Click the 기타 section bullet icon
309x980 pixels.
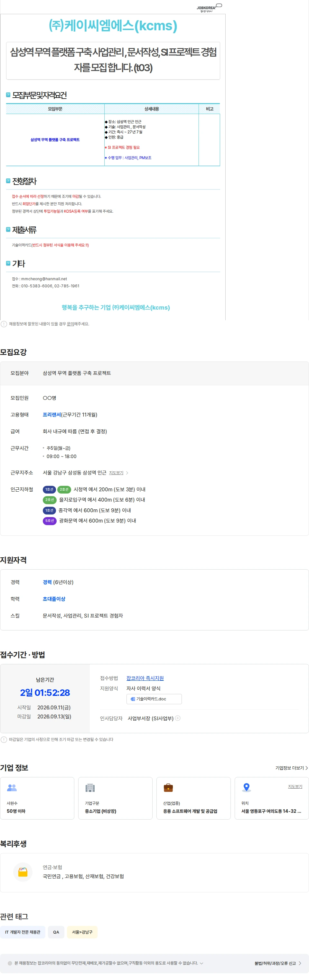(x=8, y=263)
